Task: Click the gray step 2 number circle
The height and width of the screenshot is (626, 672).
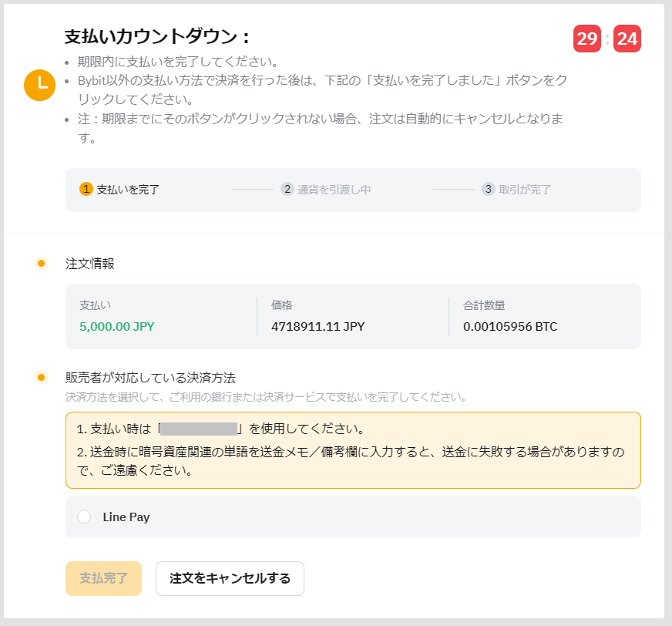Action: click(287, 189)
